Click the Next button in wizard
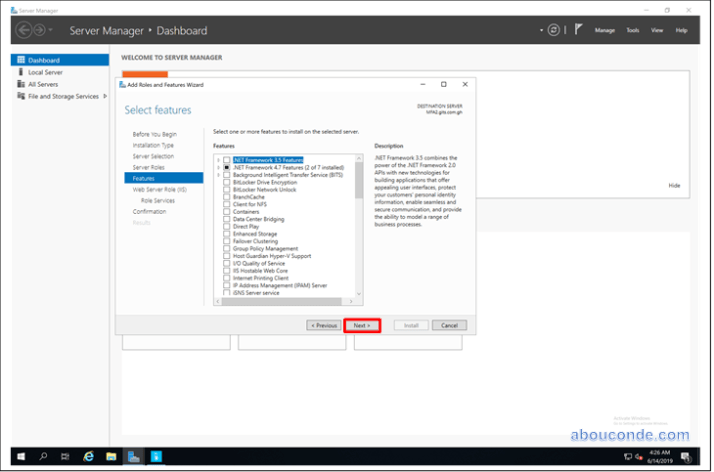Viewport: 714px width, 472px height. click(362, 325)
